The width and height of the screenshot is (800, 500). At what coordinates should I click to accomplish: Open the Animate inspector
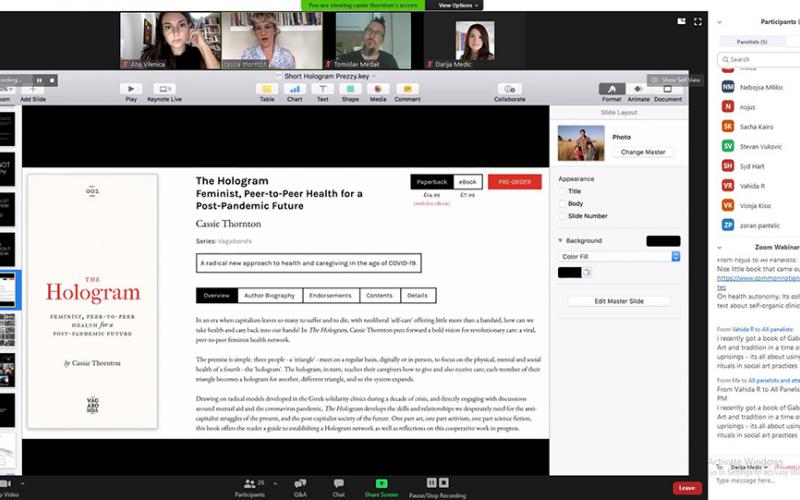coord(638,89)
